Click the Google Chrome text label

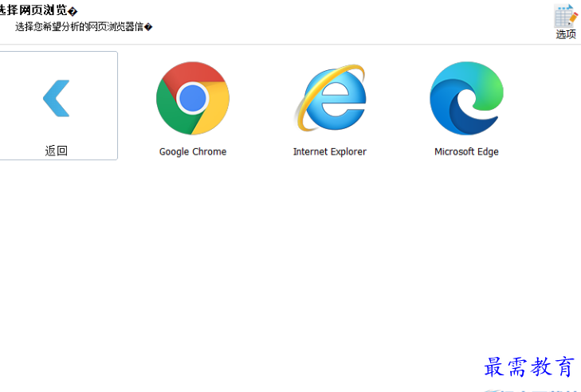pos(193,151)
